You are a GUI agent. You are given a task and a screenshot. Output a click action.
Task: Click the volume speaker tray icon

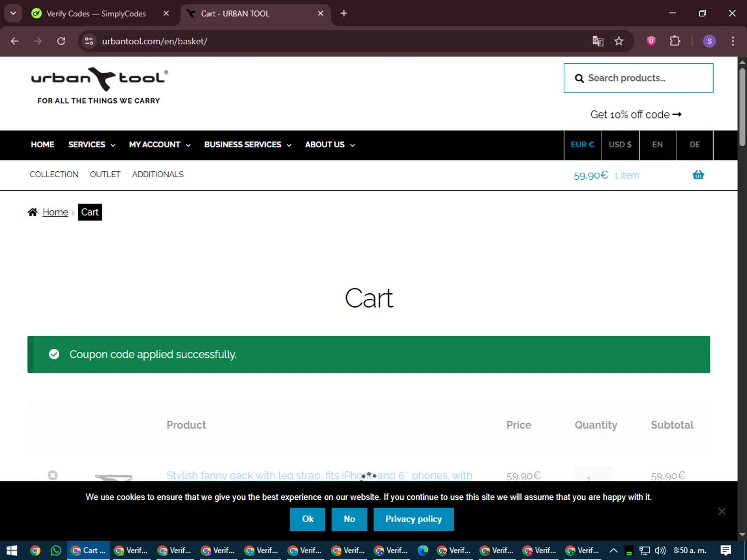click(660, 551)
